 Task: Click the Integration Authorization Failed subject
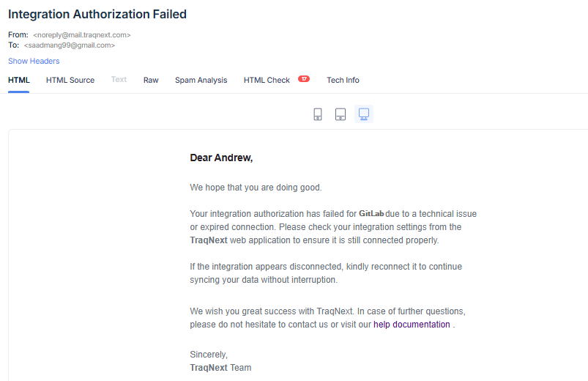97,14
